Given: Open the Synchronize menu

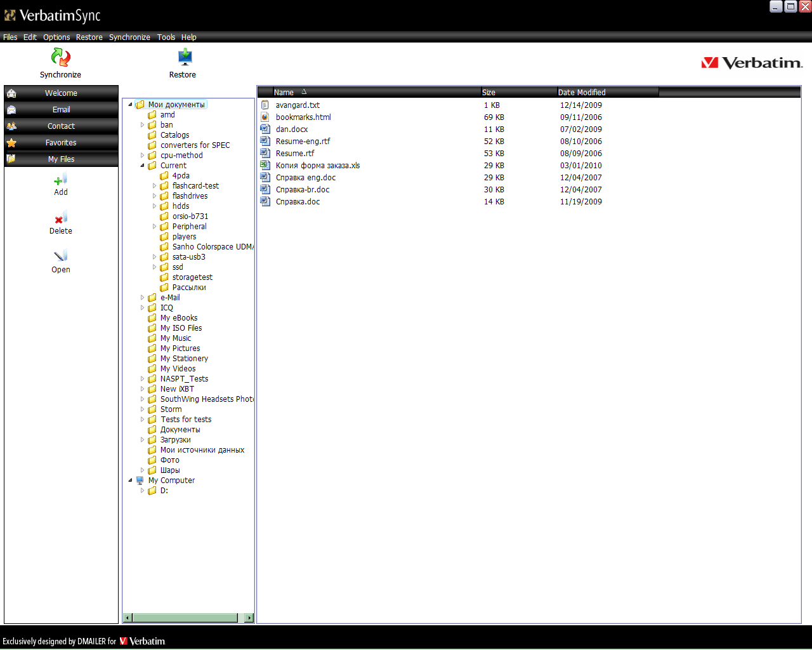Looking at the screenshot, I should tap(129, 37).
